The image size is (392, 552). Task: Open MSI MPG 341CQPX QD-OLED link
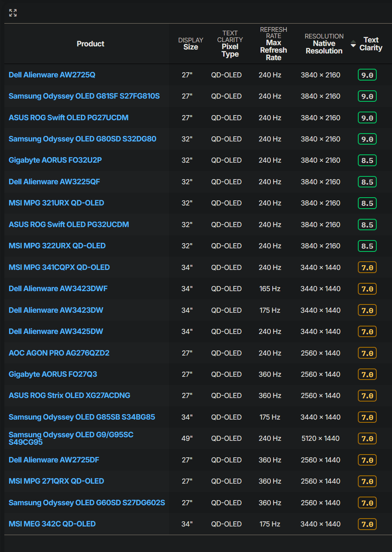59,267
